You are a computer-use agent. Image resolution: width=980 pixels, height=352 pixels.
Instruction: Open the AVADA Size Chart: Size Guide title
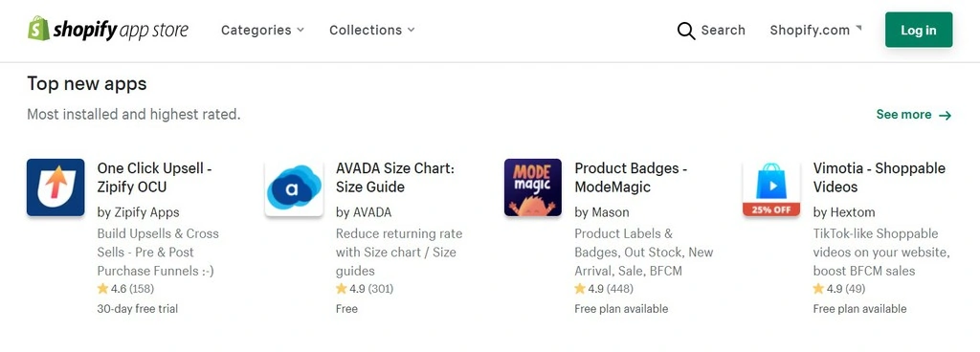pyautogui.click(x=395, y=177)
